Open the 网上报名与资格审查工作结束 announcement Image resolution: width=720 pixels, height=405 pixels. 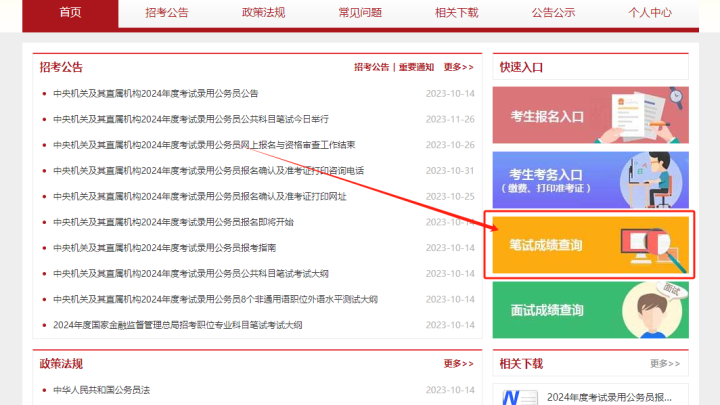204,145
